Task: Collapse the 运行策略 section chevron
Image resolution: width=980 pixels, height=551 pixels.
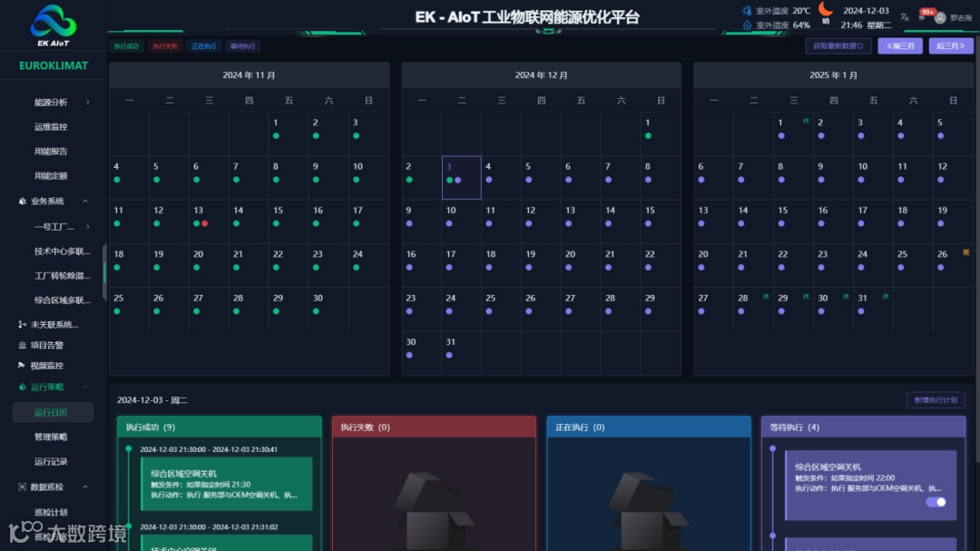Action: (85, 387)
